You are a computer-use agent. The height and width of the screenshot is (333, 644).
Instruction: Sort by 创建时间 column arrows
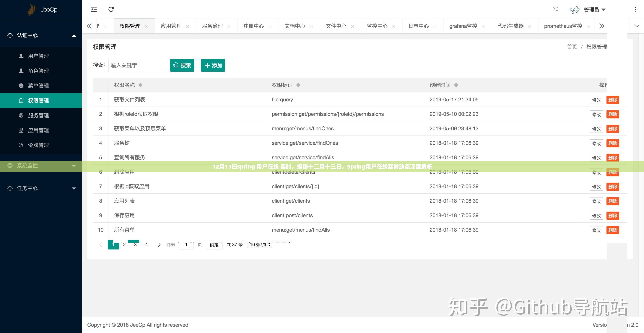(456, 85)
